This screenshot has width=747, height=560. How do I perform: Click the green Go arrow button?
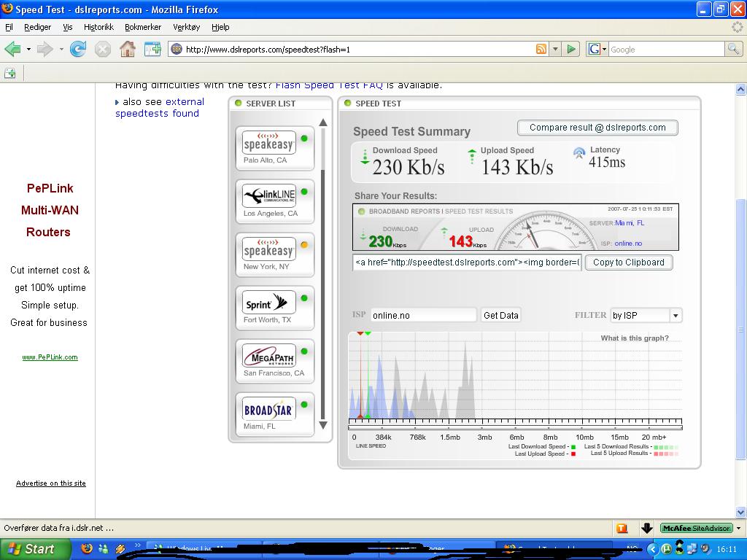[571, 49]
